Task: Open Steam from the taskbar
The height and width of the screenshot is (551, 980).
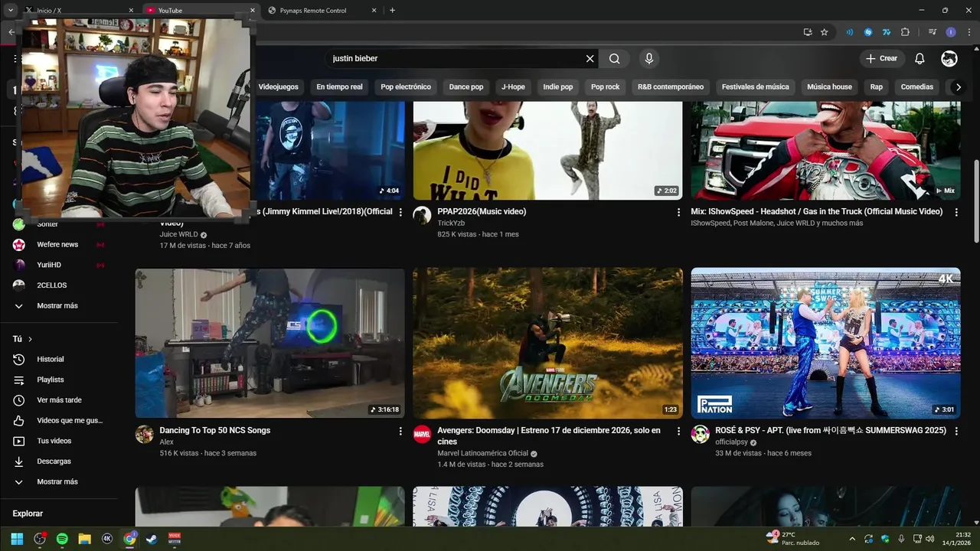Action: pos(152,539)
